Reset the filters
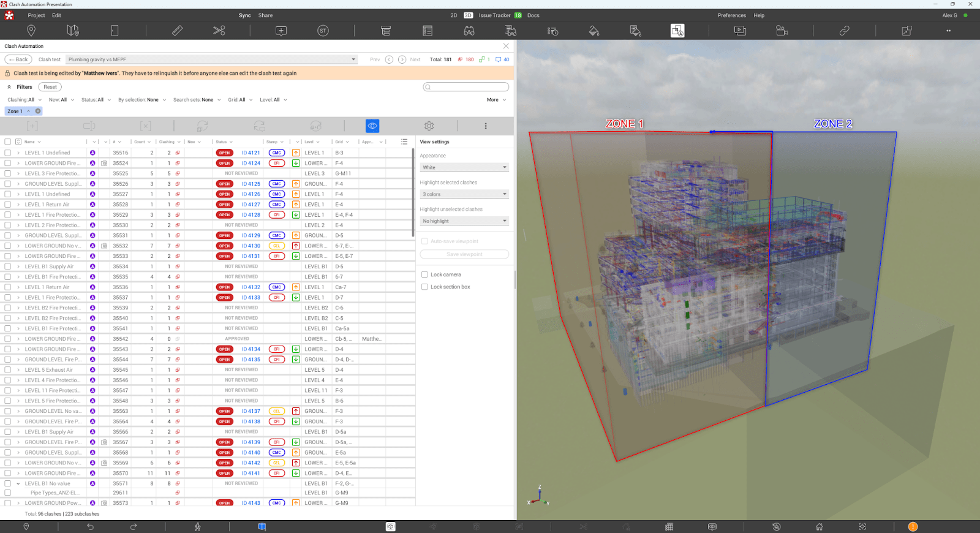The image size is (980, 533). pyautogui.click(x=50, y=87)
